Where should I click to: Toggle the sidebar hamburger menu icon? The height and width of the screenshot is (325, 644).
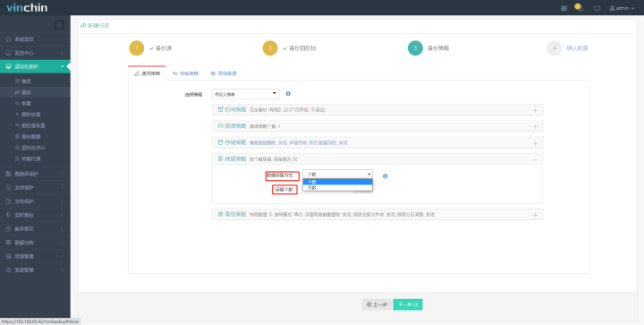point(59,25)
